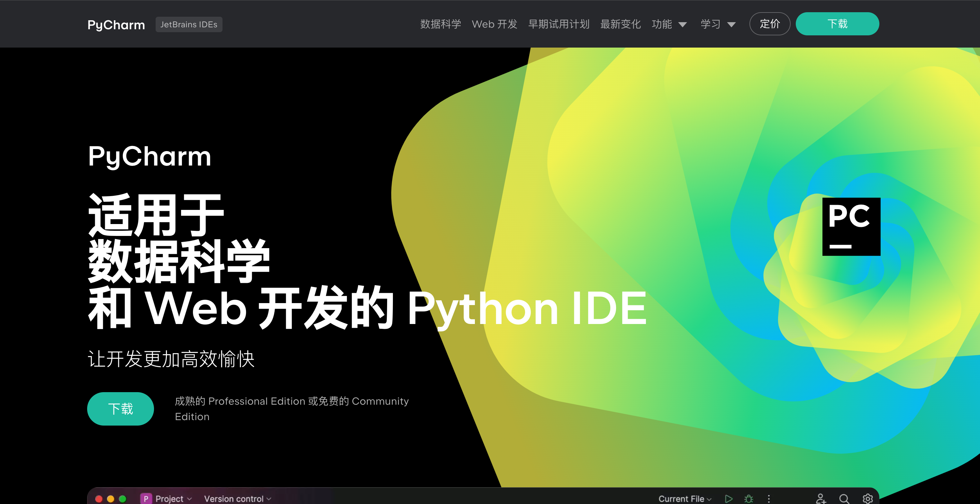Click the PC PyCharm logo tile
Viewport: 980px width, 504px height.
coord(851,227)
